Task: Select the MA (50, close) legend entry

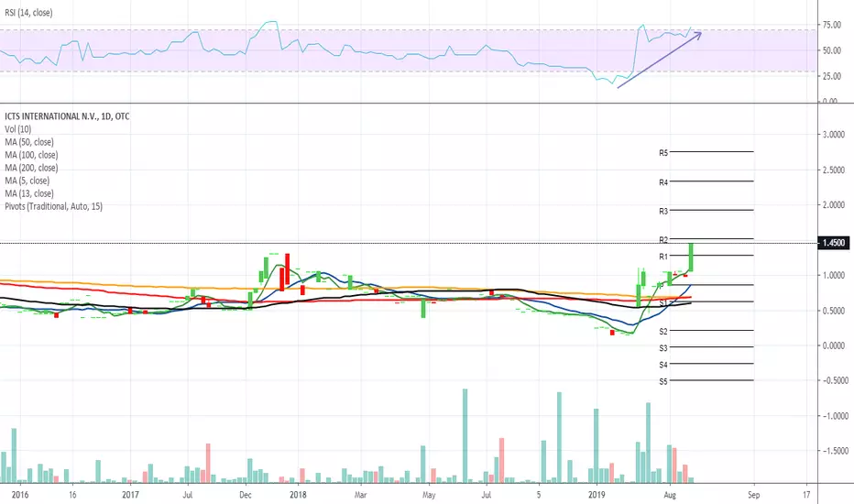Action: [29, 142]
